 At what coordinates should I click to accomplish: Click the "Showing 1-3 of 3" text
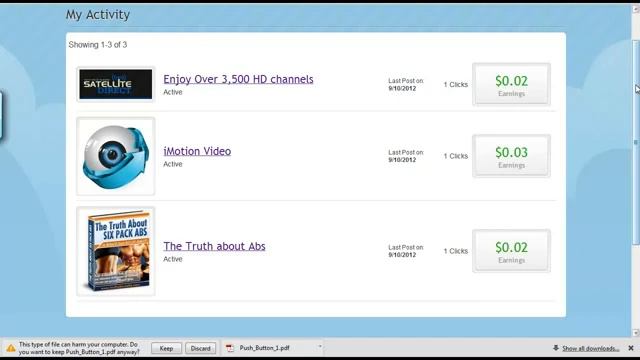(x=98, y=44)
